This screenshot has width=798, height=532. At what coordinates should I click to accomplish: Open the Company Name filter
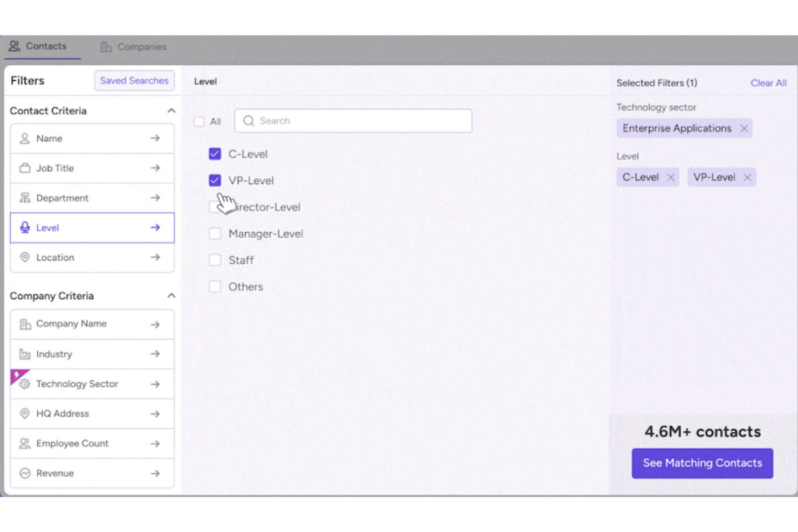pyautogui.click(x=92, y=324)
